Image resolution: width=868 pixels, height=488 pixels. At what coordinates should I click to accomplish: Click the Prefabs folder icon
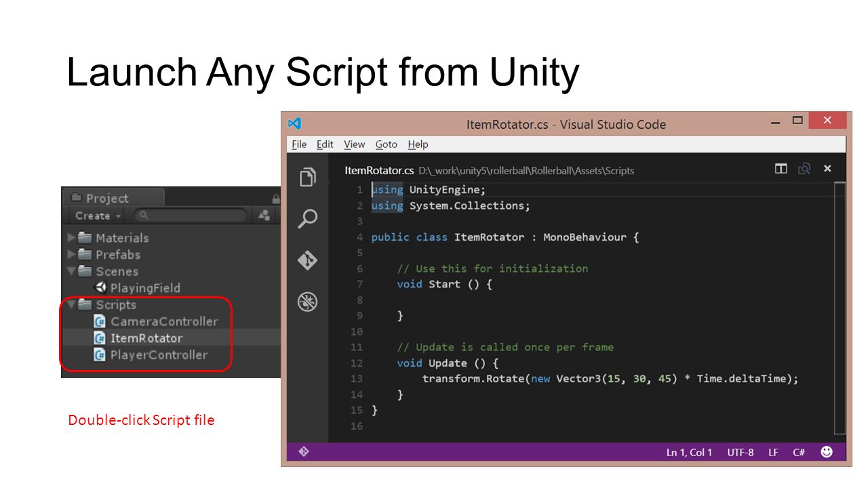pos(85,254)
